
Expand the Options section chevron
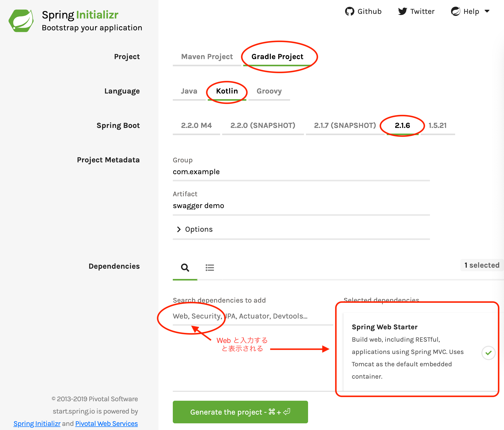pyautogui.click(x=179, y=229)
